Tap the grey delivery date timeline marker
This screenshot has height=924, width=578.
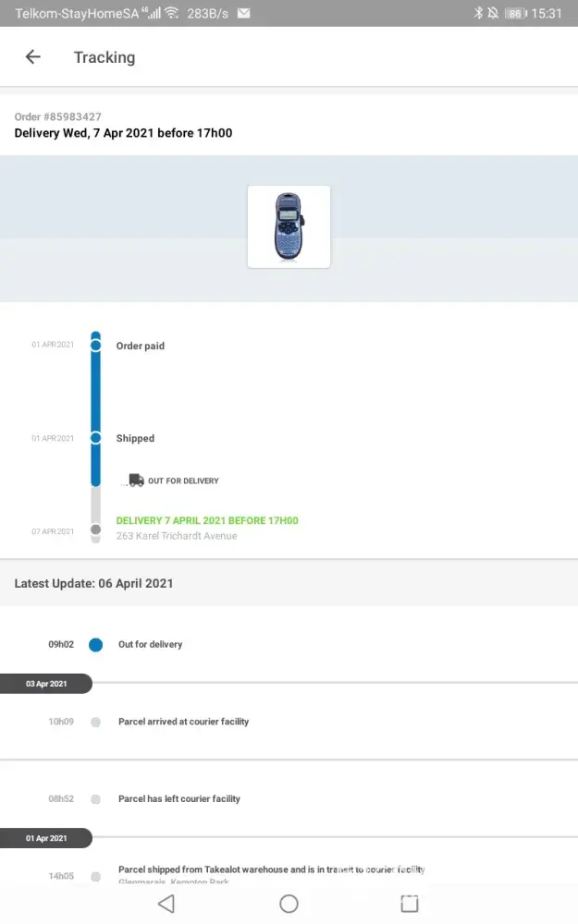click(x=95, y=530)
